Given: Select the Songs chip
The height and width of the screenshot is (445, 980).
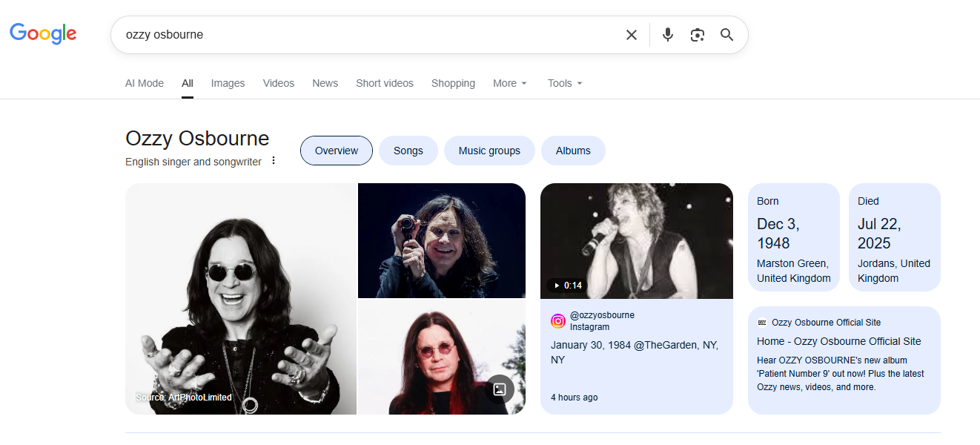Looking at the screenshot, I should click(x=408, y=151).
